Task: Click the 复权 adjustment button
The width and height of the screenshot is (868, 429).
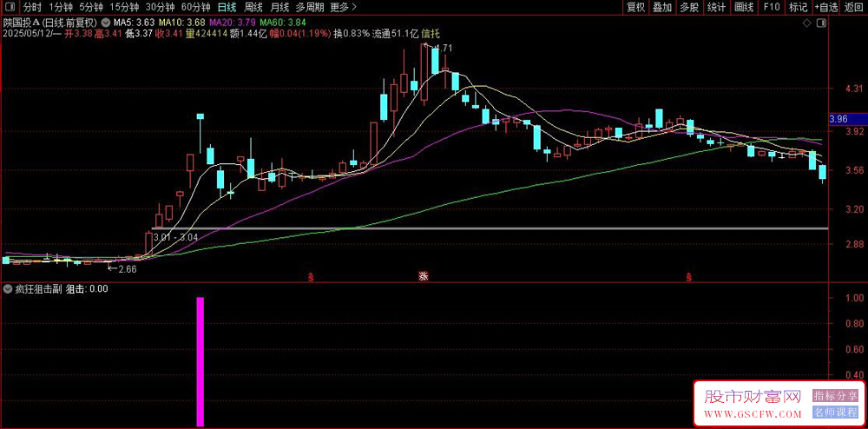Action: pos(635,7)
